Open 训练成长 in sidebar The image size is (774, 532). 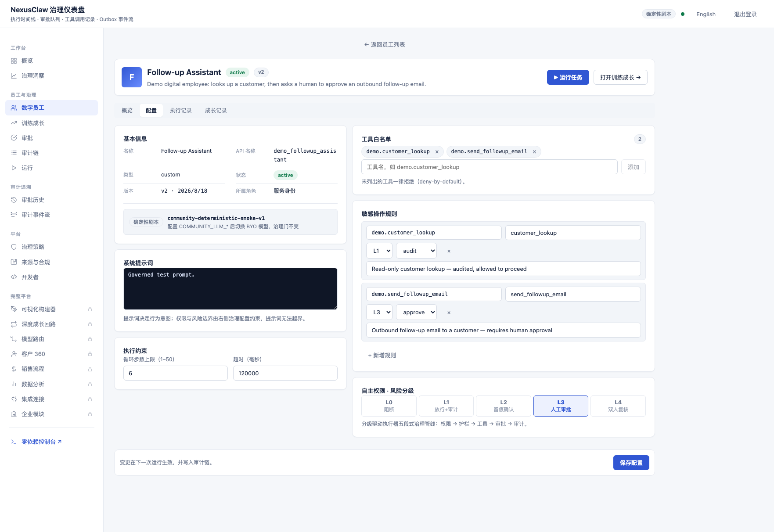(x=51, y=123)
